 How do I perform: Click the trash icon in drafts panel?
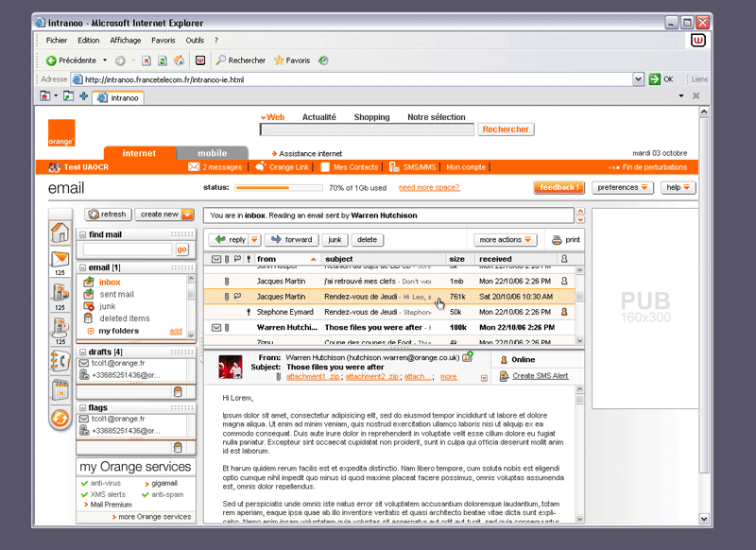tap(177, 391)
